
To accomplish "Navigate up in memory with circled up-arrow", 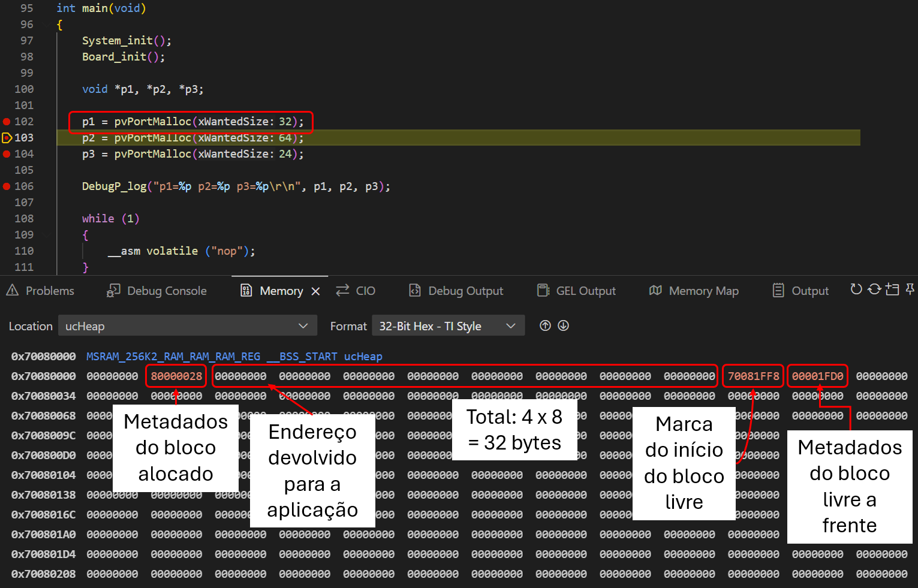I will point(544,325).
